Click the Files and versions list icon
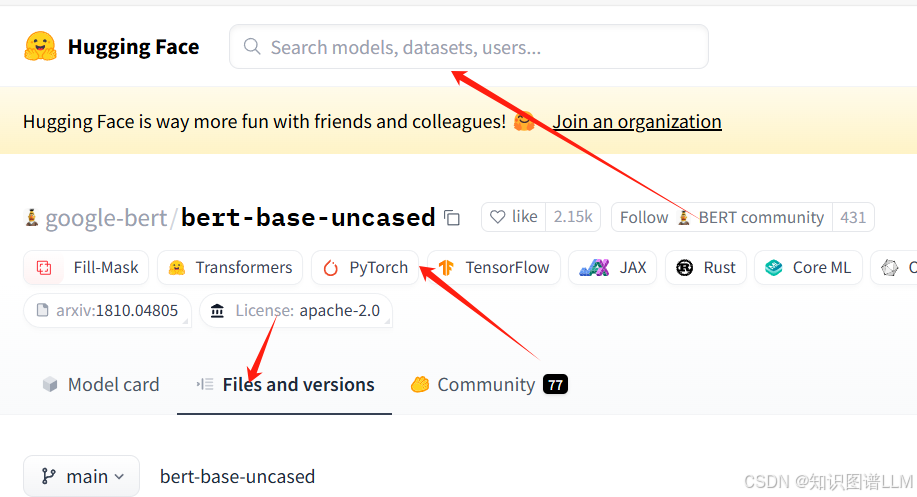 pyautogui.click(x=205, y=384)
